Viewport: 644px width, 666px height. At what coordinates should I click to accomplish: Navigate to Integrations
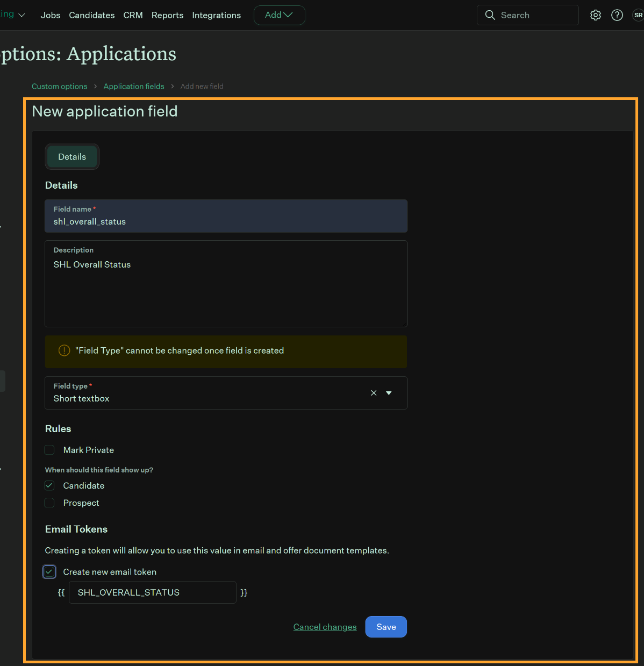point(217,15)
